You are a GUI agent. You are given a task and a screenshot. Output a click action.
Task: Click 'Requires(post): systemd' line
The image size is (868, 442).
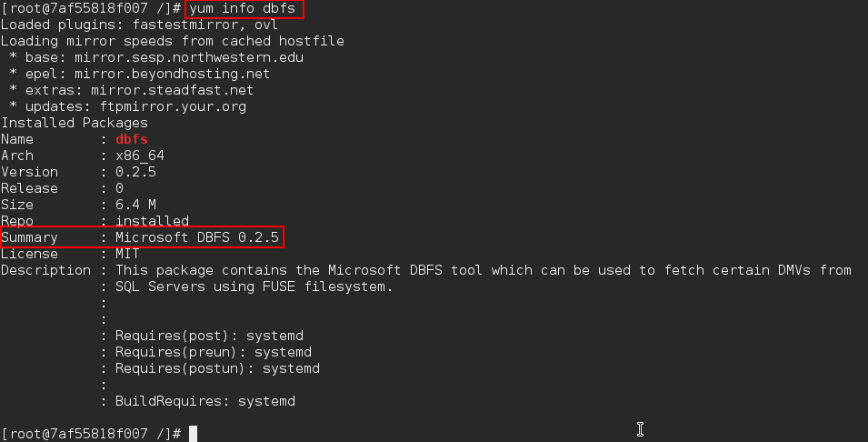(209, 336)
